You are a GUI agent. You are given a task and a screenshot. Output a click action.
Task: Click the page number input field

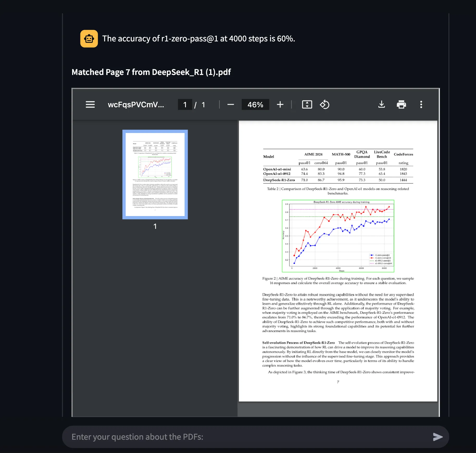(x=185, y=105)
